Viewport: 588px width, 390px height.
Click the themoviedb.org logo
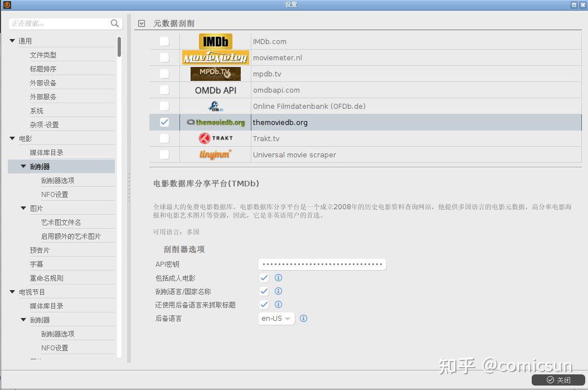tap(215, 122)
